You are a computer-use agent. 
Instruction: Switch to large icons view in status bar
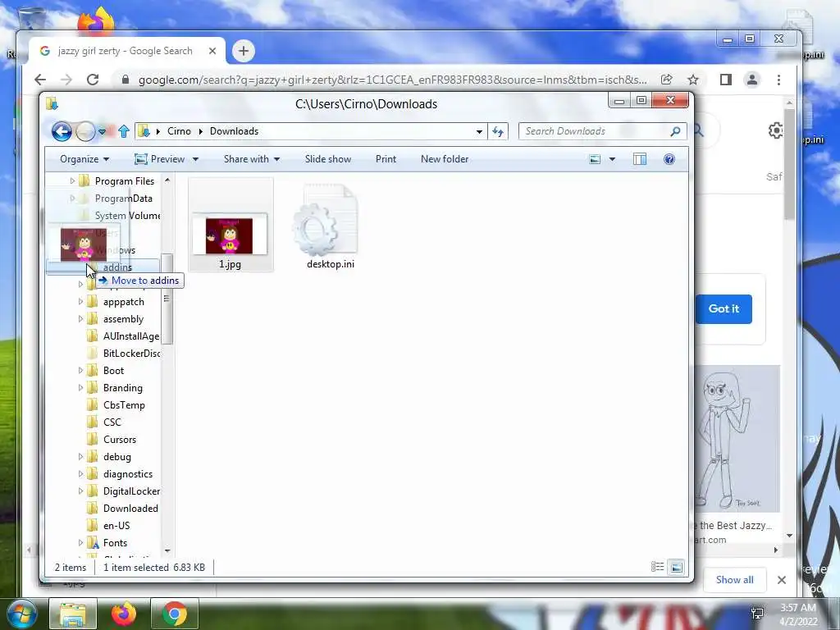[677, 567]
